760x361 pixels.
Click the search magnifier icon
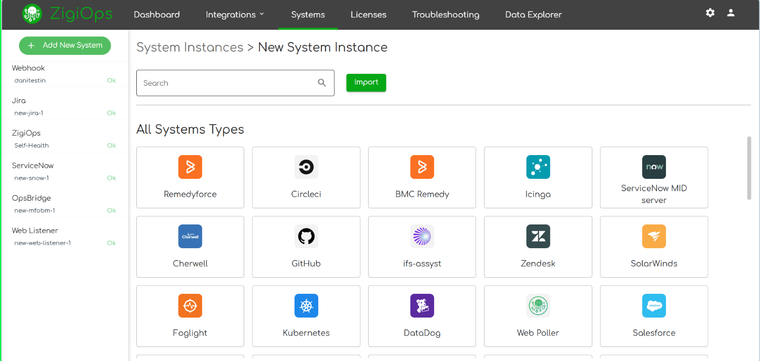(x=322, y=83)
